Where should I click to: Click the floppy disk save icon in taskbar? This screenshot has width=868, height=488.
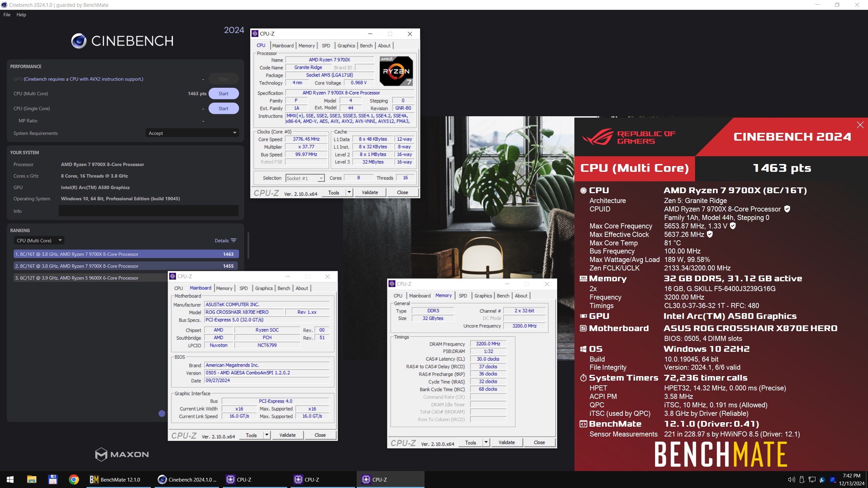click(x=53, y=480)
